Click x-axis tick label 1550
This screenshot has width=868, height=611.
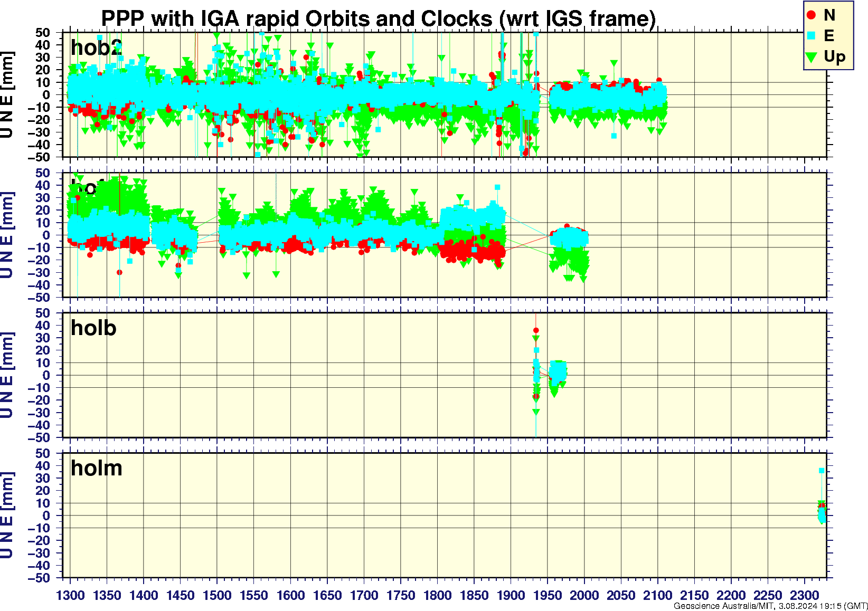point(253,595)
